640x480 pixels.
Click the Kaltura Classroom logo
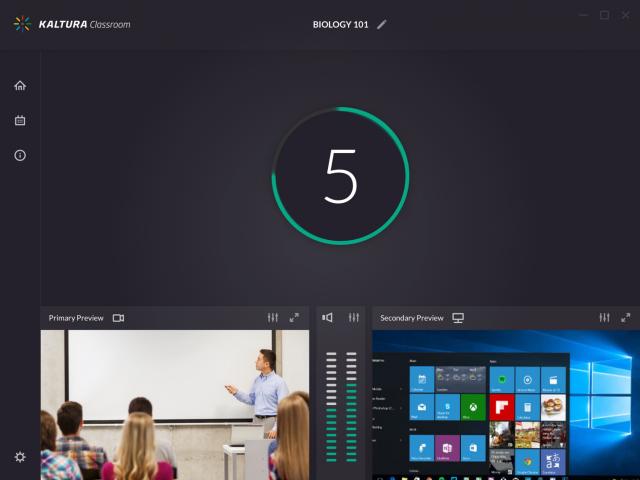pos(72,24)
